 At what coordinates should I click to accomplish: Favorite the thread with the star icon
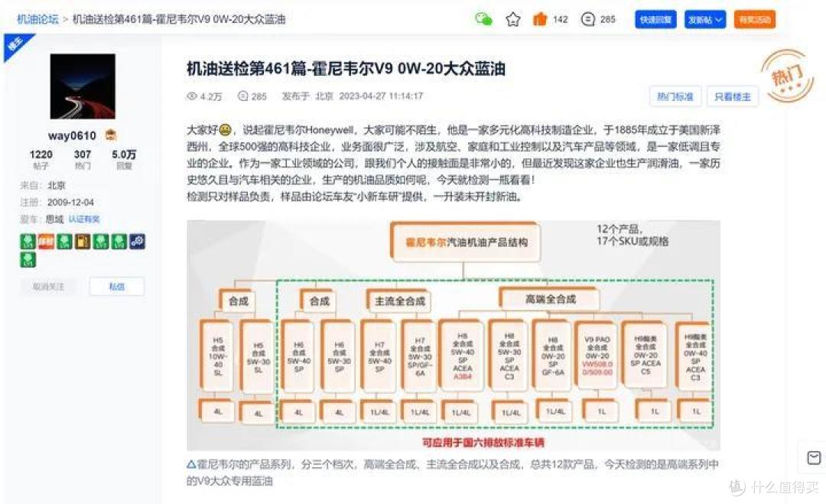tap(512, 19)
